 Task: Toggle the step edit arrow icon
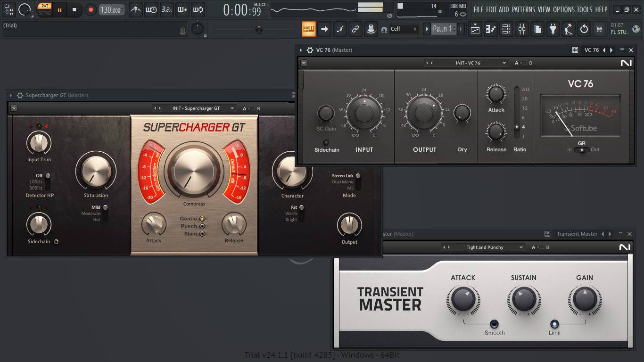click(x=324, y=29)
